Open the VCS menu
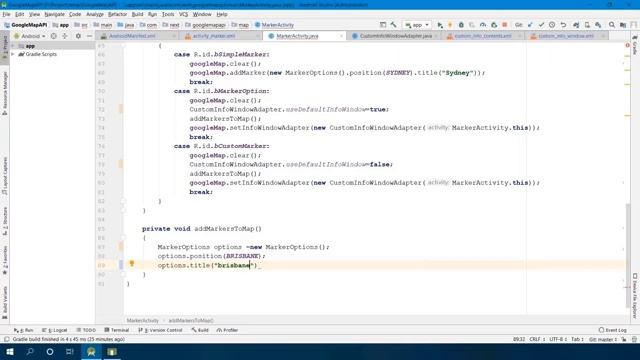640x360 pixels. click(x=184, y=14)
